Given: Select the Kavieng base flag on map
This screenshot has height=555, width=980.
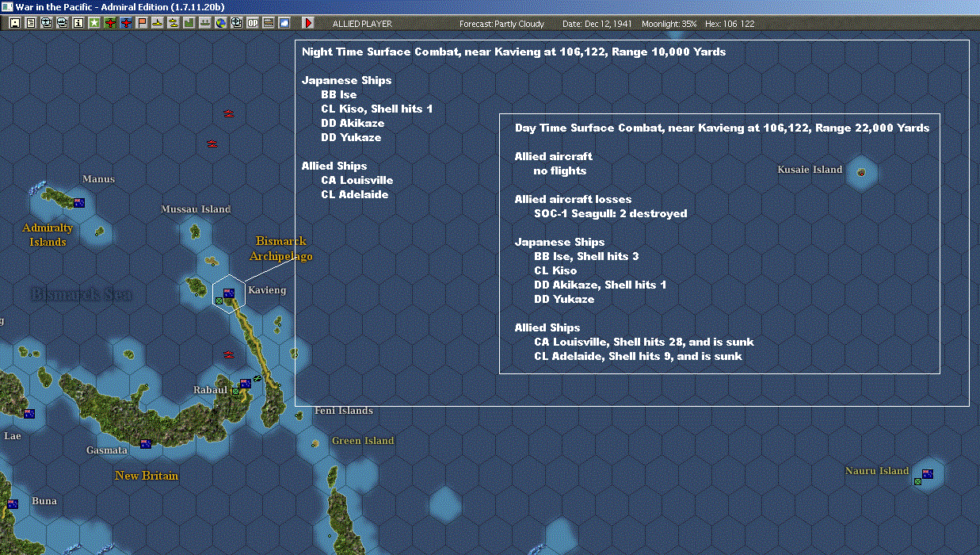Looking at the screenshot, I should pyautogui.click(x=229, y=293).
